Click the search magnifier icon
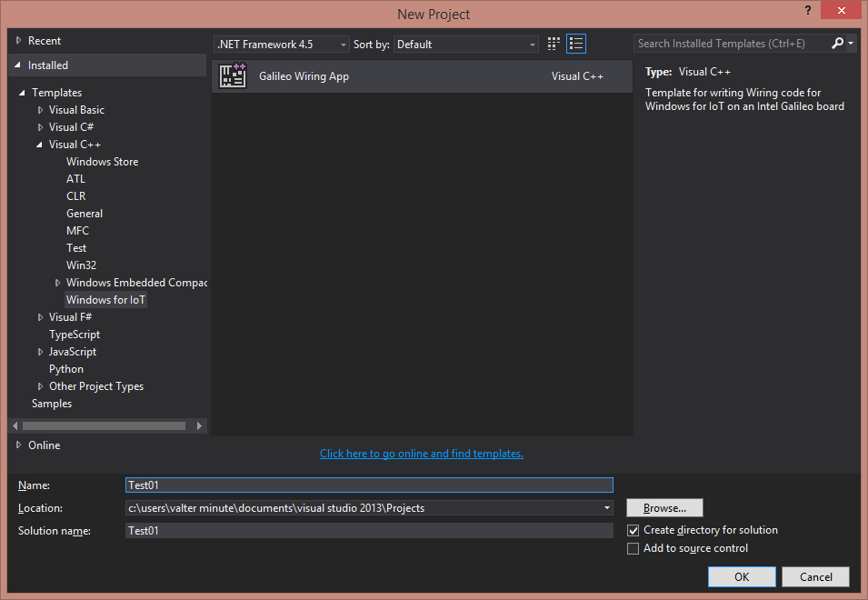The height and width of the screenshot is (600, 868). point(838,43)
